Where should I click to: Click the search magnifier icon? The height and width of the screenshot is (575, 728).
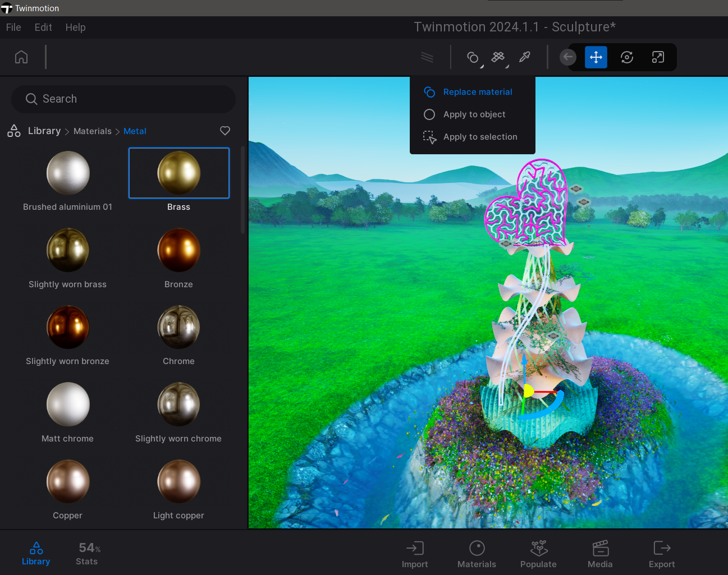point(31,99)
